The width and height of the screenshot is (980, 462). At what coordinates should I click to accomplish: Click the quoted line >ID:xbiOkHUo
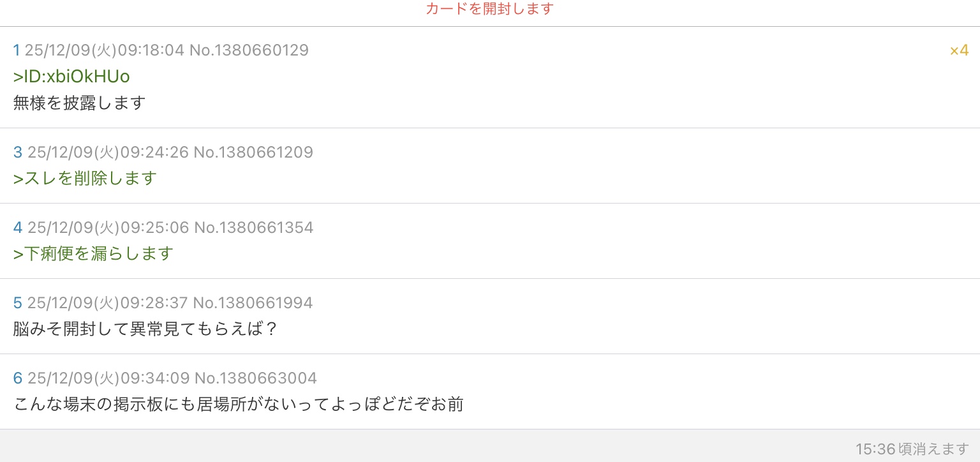(71, 77)
